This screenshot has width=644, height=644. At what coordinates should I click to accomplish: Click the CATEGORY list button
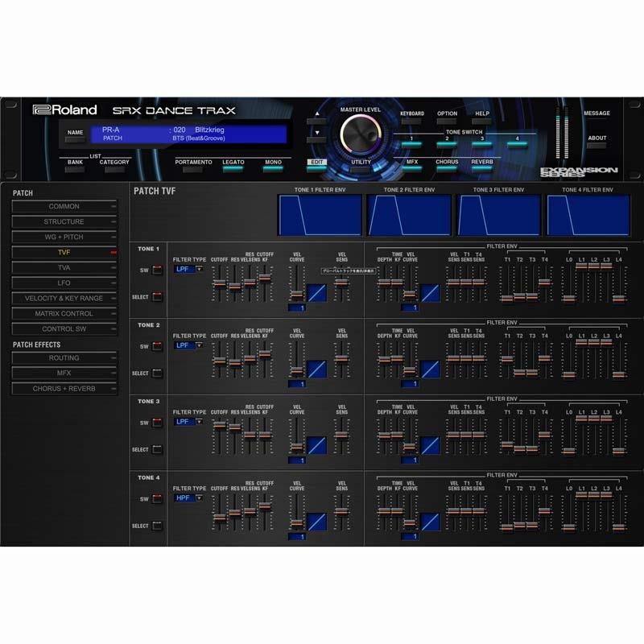tap(114, 169)
